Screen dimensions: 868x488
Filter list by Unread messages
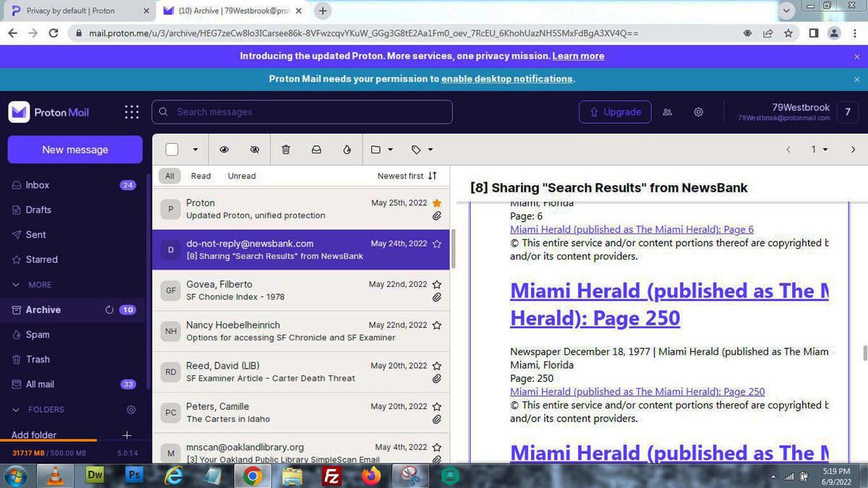tap(242, 176)
